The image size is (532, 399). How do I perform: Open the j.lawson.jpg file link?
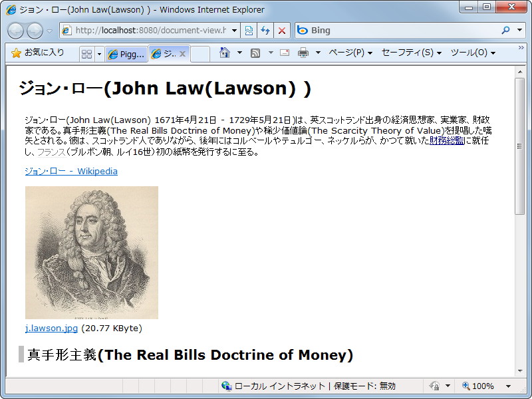tap(51, 328)
